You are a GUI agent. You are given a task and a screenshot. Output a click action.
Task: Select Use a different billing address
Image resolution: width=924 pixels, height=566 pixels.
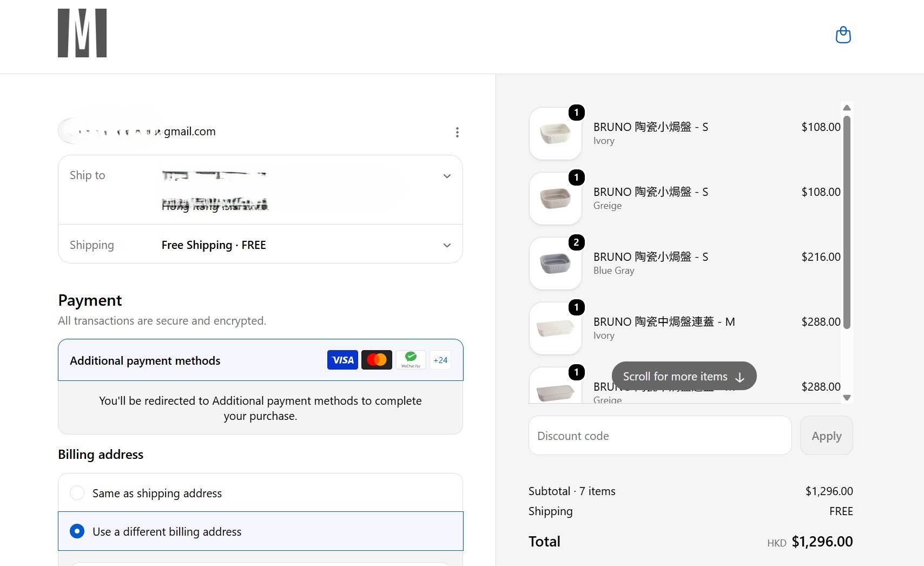coord(260,531)
